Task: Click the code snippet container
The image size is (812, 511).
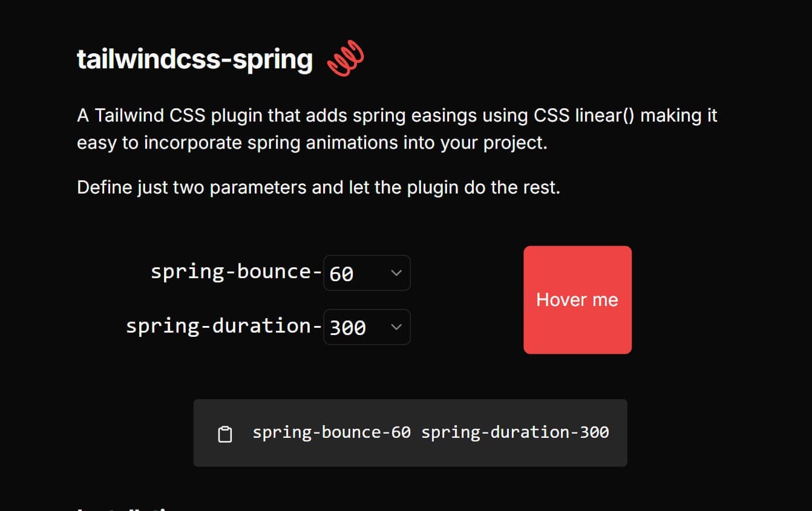Action: pos(410,432)
